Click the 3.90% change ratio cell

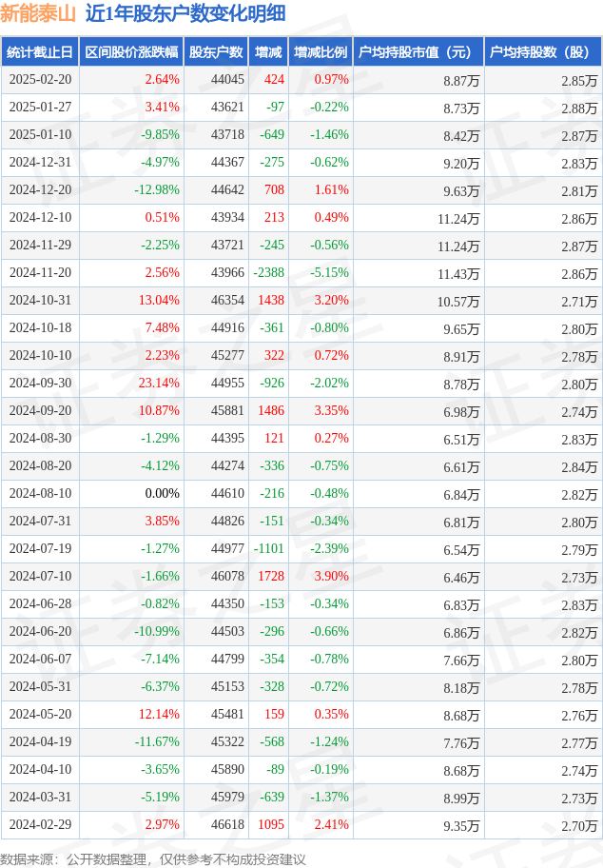(331, 576)
